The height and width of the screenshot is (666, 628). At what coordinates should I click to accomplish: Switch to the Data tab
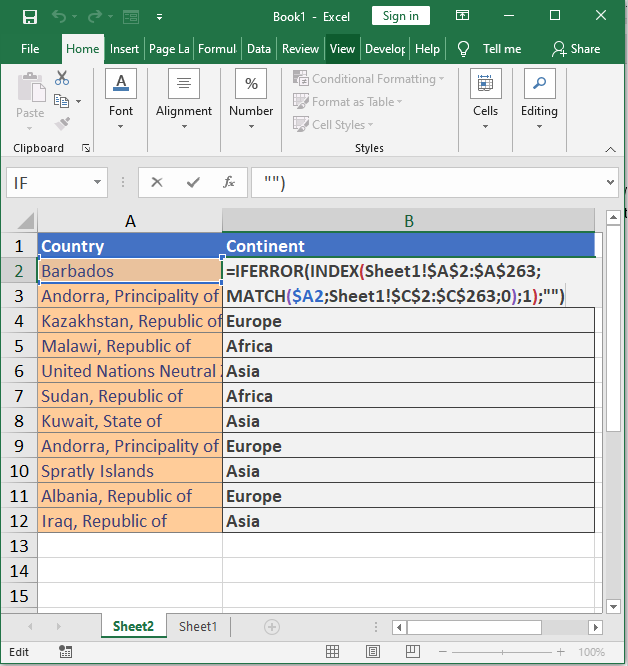click(x=259, y=49)
